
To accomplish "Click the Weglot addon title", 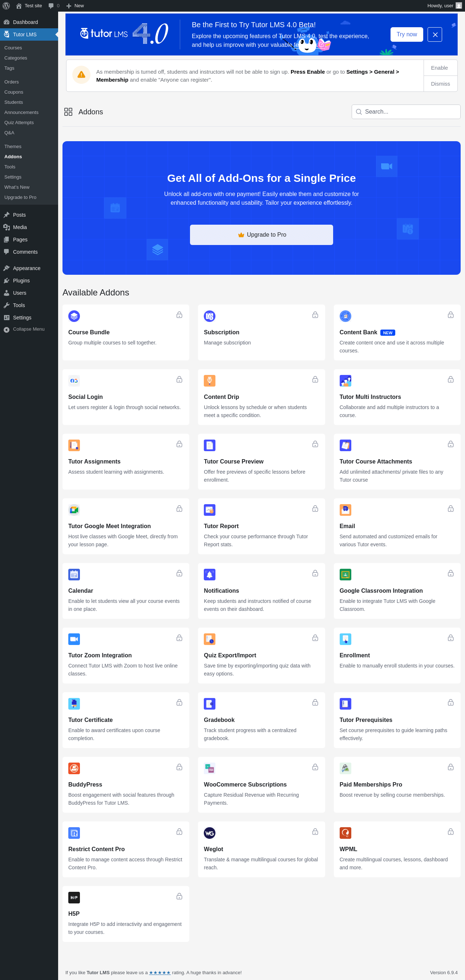I will [213, 849].
